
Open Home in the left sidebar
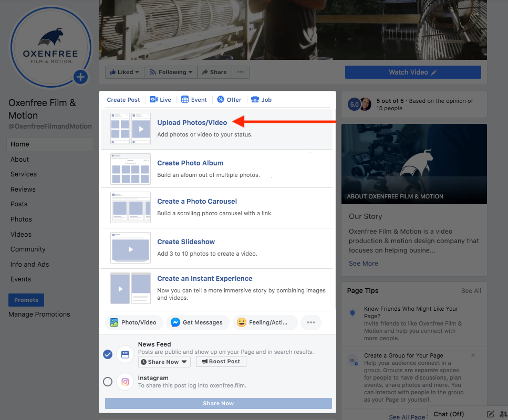coord(50,144)
